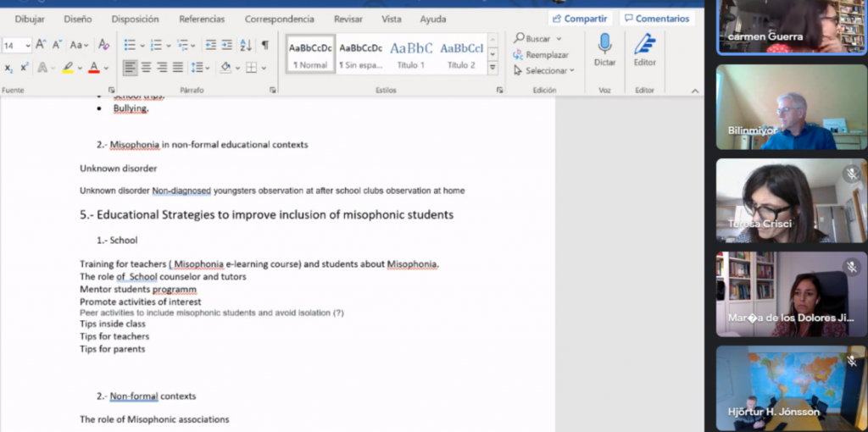
Task: Switch to the Disposición tab
Action: coord(135,19)
